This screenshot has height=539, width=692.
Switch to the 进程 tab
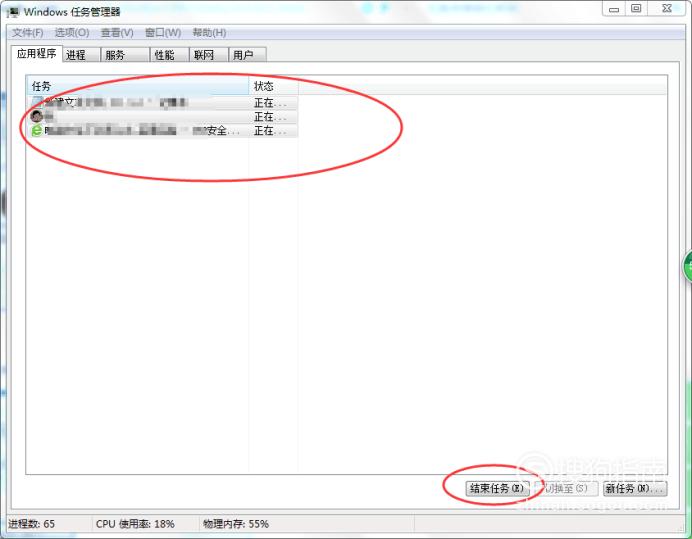(x=81, y=55)
